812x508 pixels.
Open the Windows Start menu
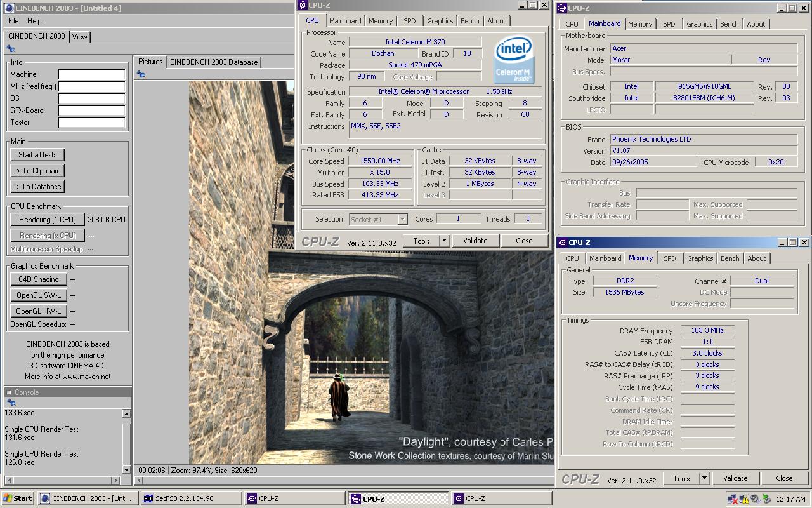(18, 498)
